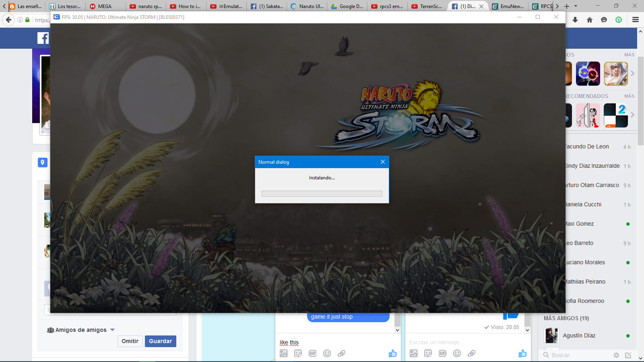Viewport: 644px width, 362px height.
Task: Open the GIF picker in the "like this" chat
Action: (312, 354)
